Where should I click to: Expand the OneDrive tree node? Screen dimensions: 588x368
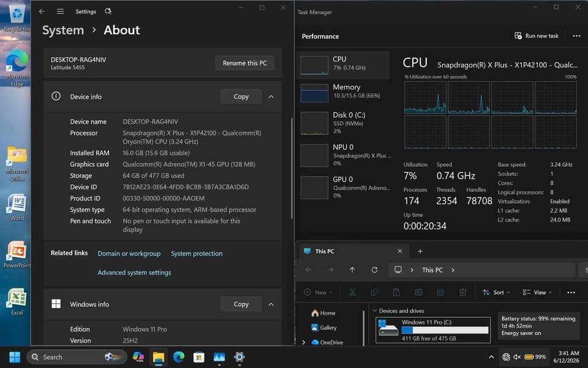[303, 342]
